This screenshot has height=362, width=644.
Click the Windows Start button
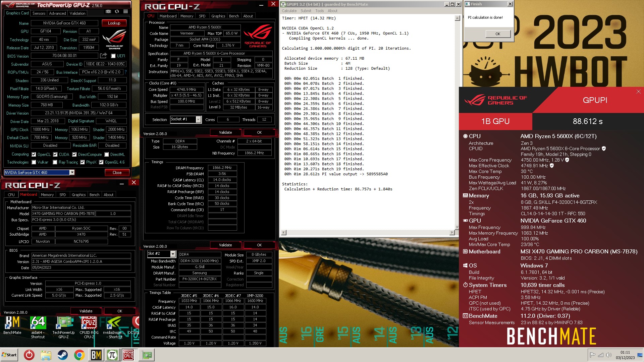click(x=9, y=355)
